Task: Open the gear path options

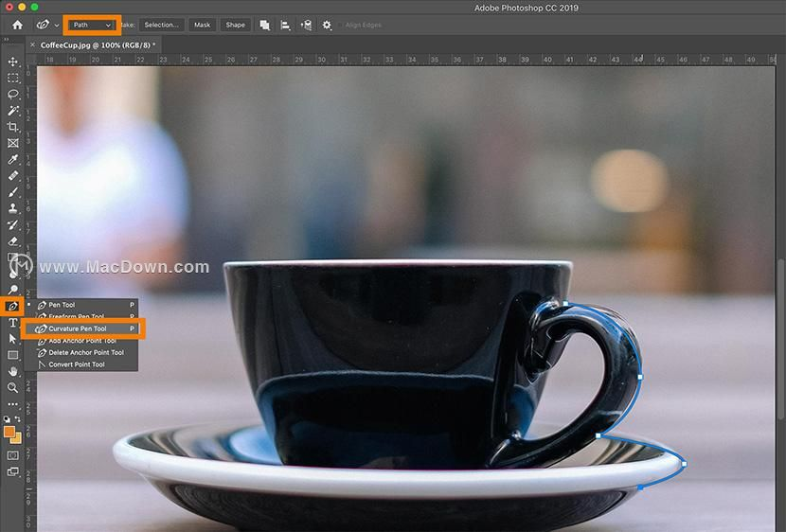Action: pos(327,25)
